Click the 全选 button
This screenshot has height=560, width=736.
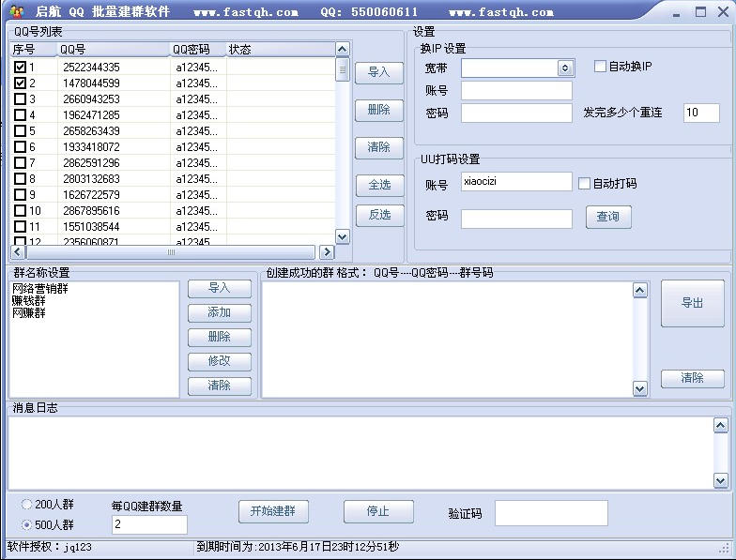pyautogui.click(x=379, y=185)
